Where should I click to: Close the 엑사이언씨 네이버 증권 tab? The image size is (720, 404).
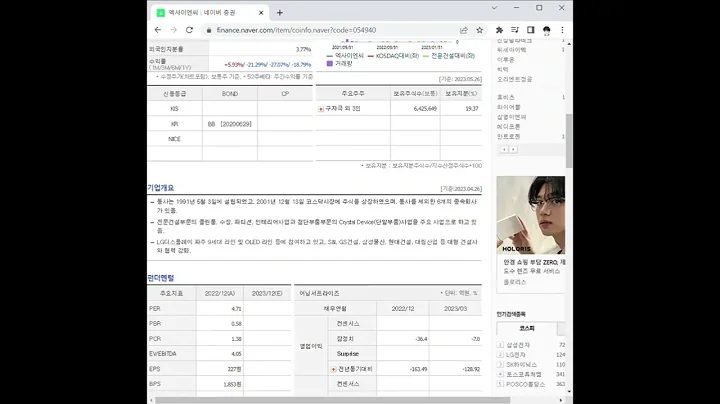click(x=261, y=13)
